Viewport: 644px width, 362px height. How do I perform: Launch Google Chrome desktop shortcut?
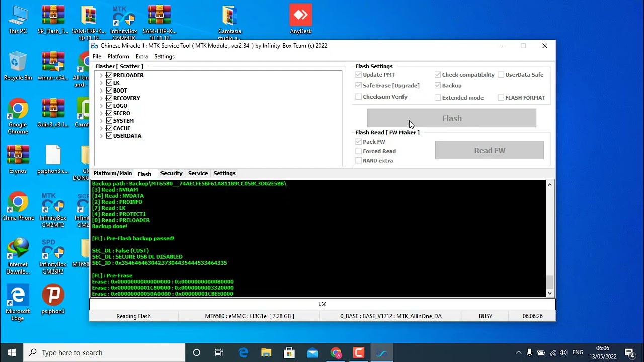click(18, 116)
